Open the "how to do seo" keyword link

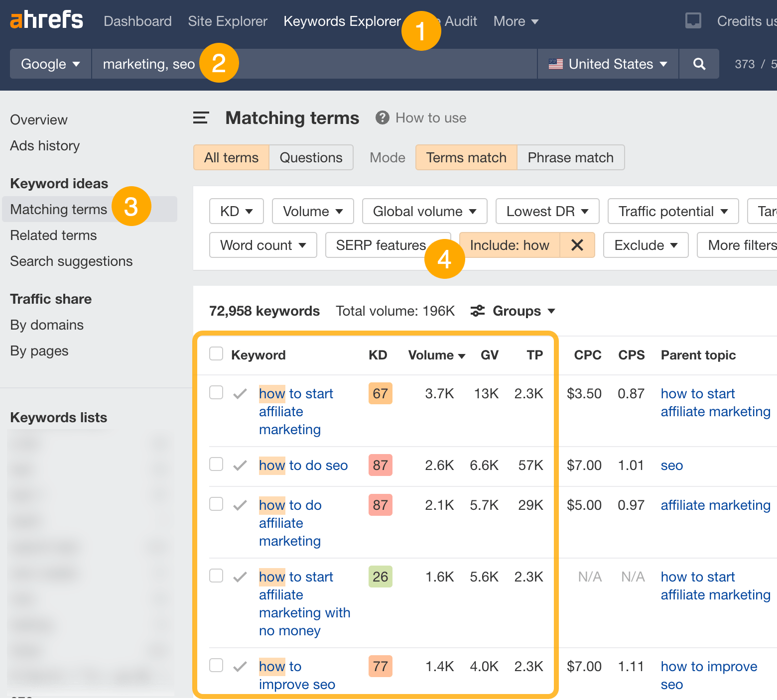(x=303, y=465)
